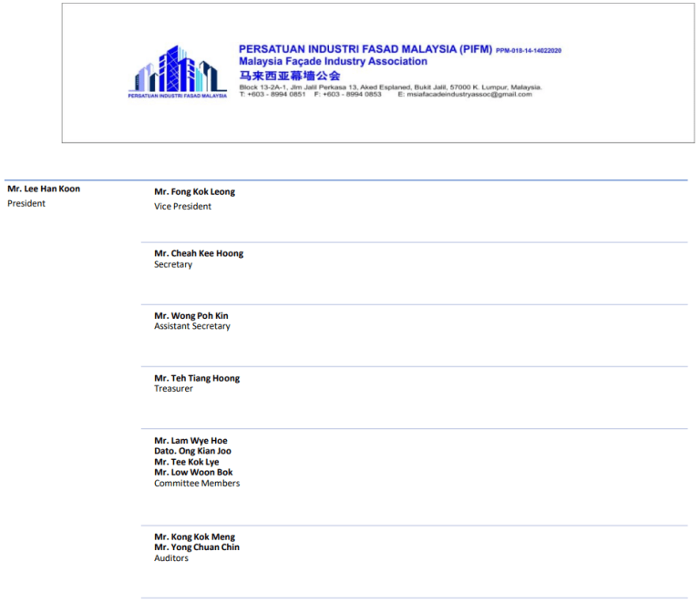Click the name Mr. Cheah Kee Hoong
The image size is (700, 603).
click(199, 254)
